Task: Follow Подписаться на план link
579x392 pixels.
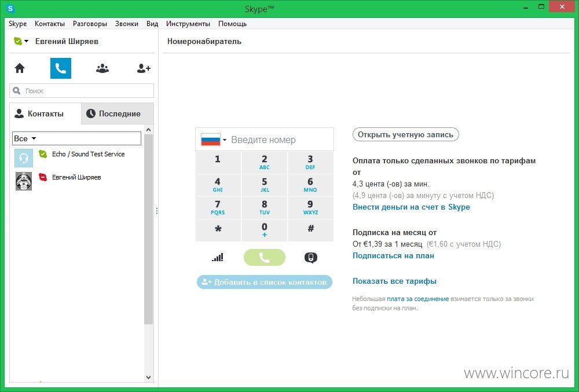Action: click(x=393, y=255)
